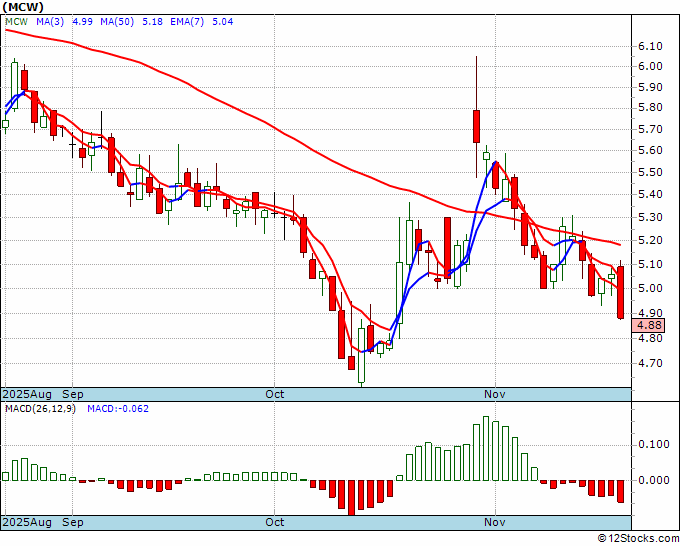This screenshot has width=680, height=546.
Task: Click the lowest green candle near 4.60
Action: [361, 355]
